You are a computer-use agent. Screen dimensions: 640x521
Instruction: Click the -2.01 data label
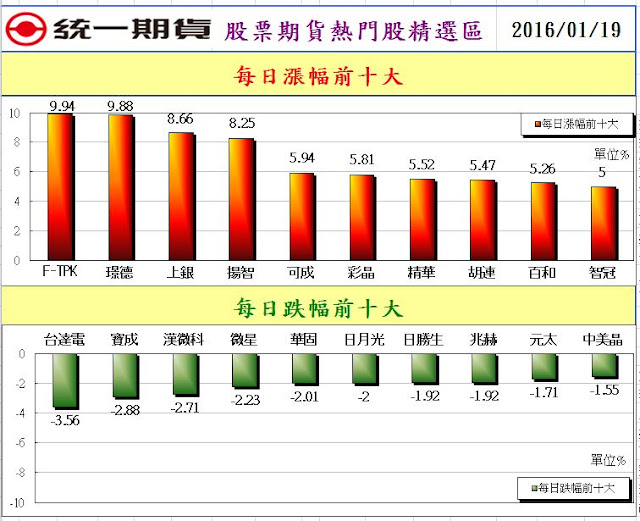point(304,396)
